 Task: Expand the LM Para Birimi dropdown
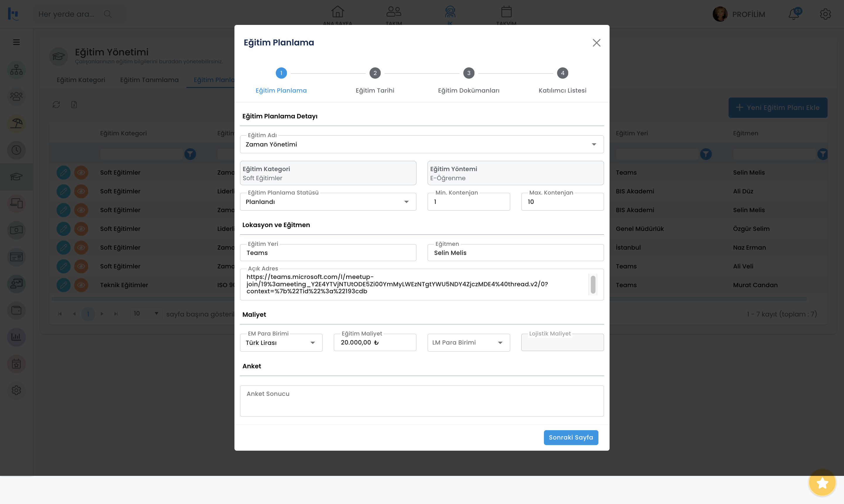(500, 343)
